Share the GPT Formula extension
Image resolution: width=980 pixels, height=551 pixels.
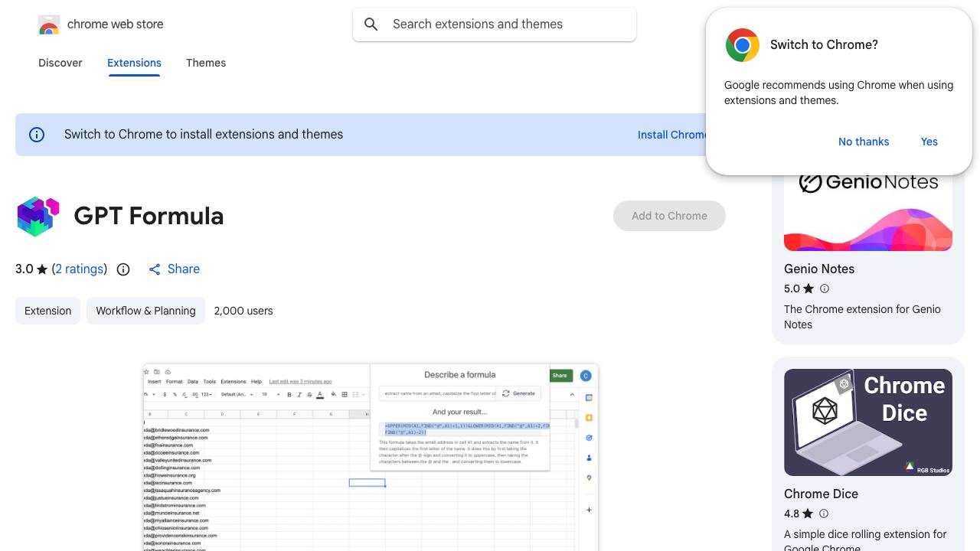174,269
